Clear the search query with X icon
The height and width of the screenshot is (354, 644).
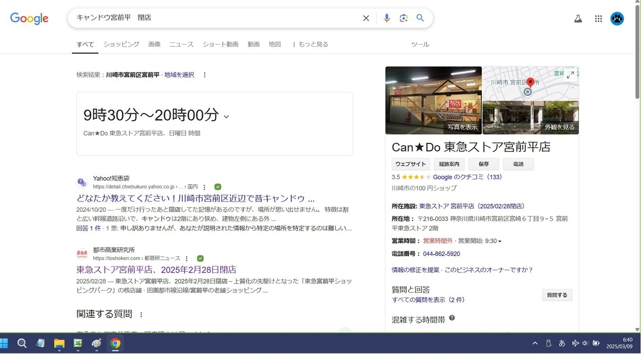point(366,18)
